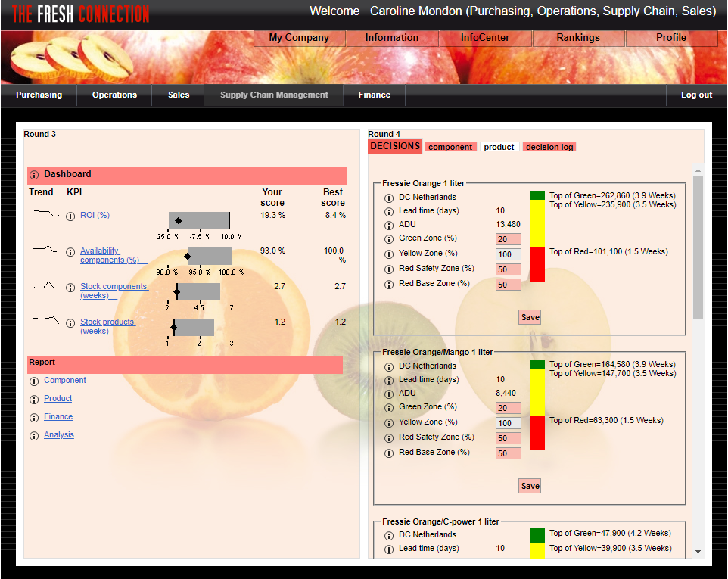Click the Log out button
728x579 pixels.
696,95
